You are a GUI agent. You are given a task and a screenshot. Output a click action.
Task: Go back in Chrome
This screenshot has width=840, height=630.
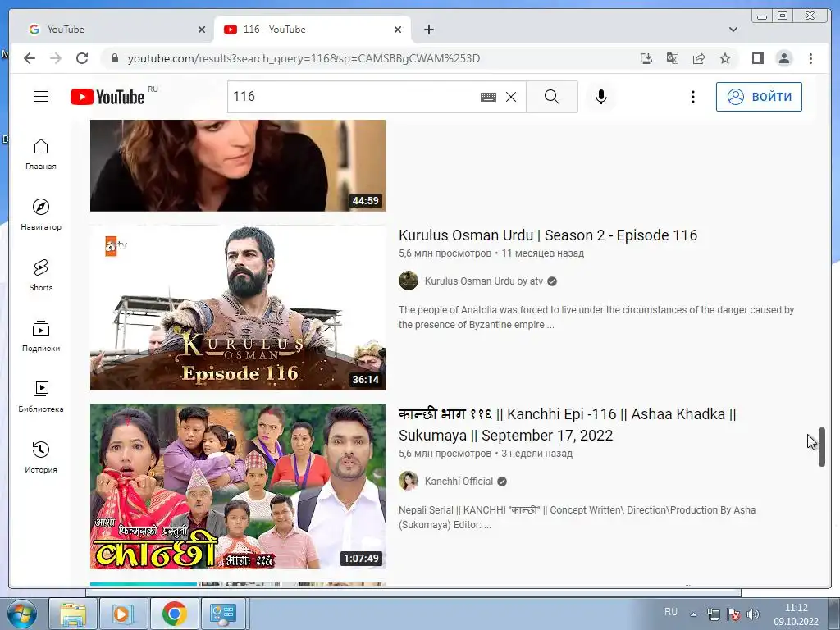[x=30, y=58]
